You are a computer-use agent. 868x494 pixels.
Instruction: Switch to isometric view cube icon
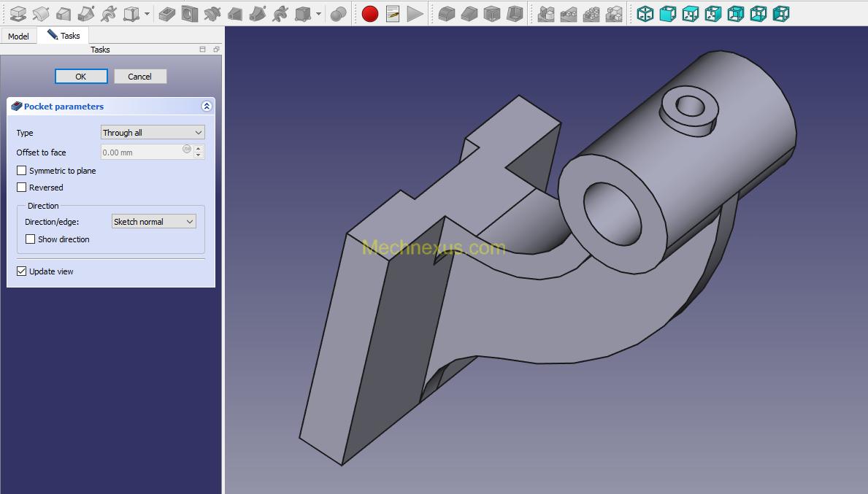click(645, 14)
